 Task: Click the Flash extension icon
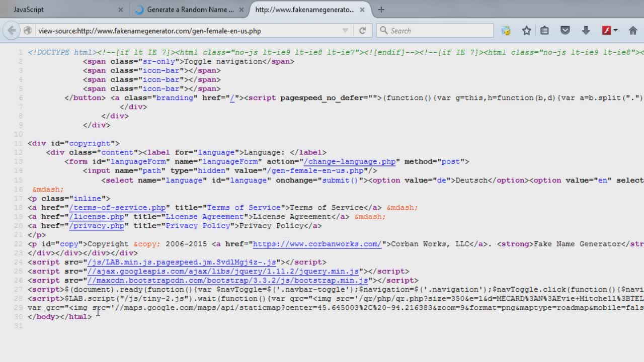point(607,31)
